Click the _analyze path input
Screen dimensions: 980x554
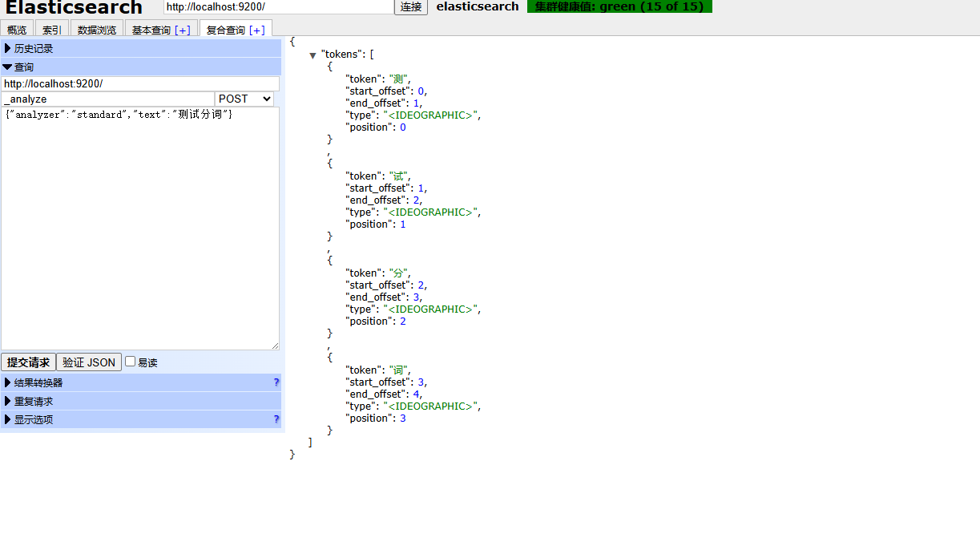[x=108, y=99]
